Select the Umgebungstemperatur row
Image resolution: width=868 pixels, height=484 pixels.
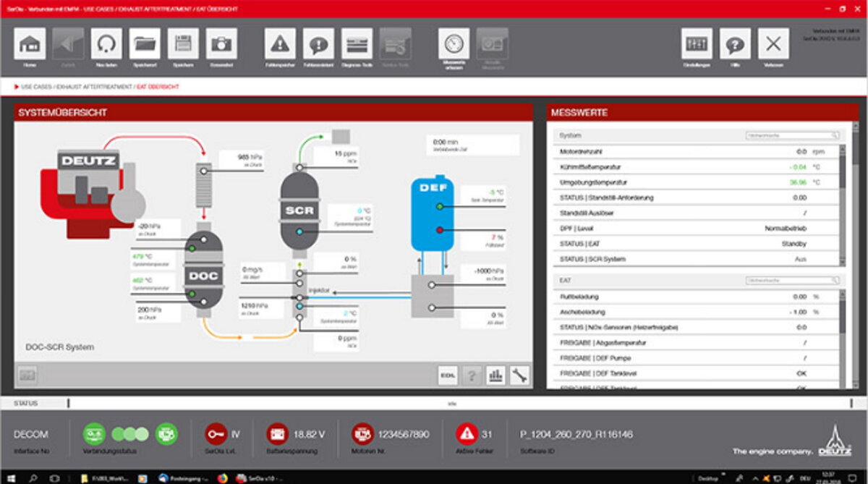pyautogui.click(x=695, y=182)
